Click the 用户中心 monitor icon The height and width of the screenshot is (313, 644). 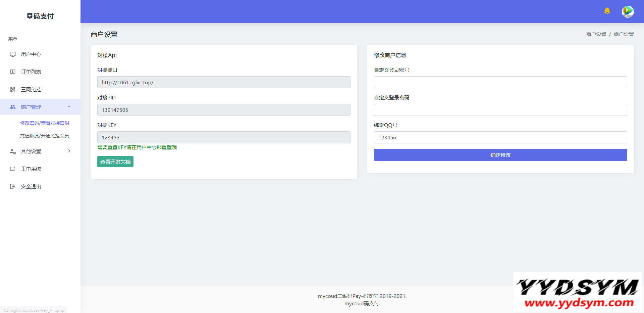click(x=13, y=54)
